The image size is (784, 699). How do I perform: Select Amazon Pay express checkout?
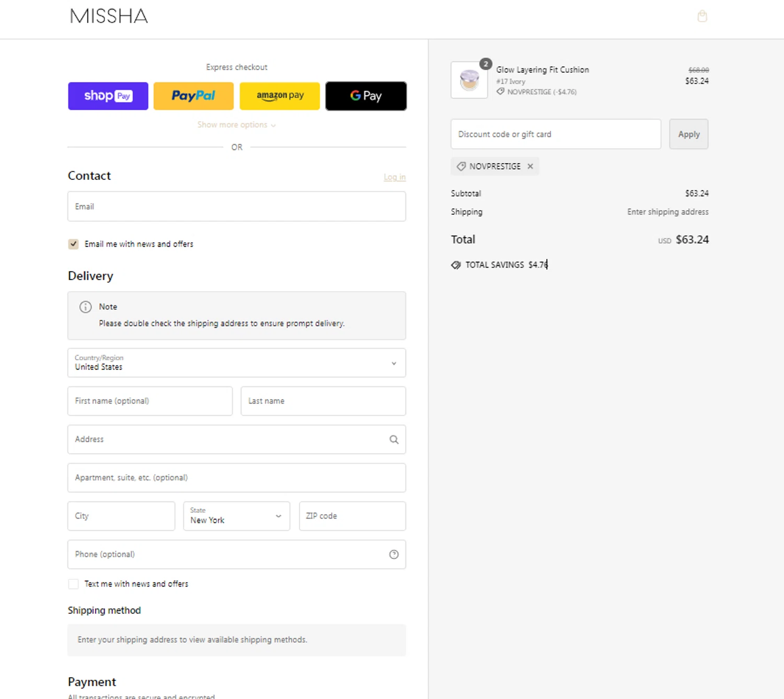click(280, 96)
